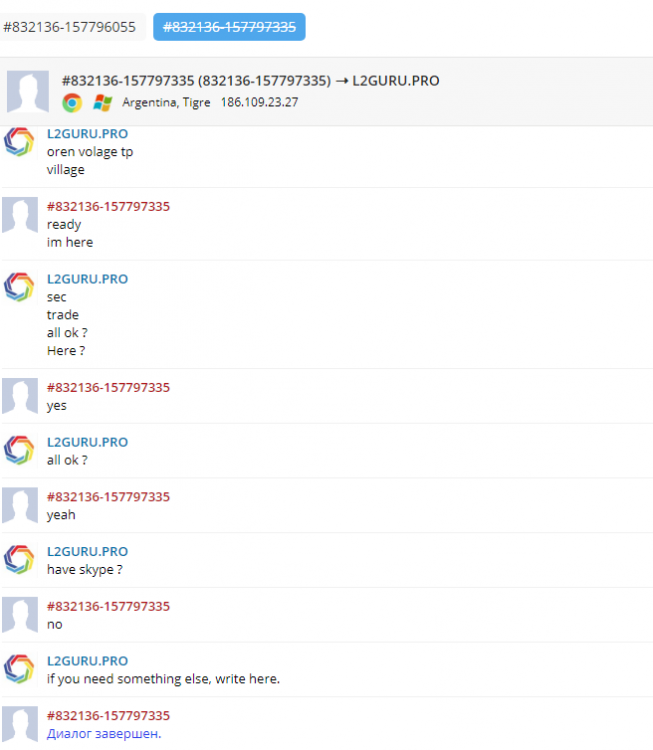Click visitor avatar beside 'ready im here'

coord(19,215)
